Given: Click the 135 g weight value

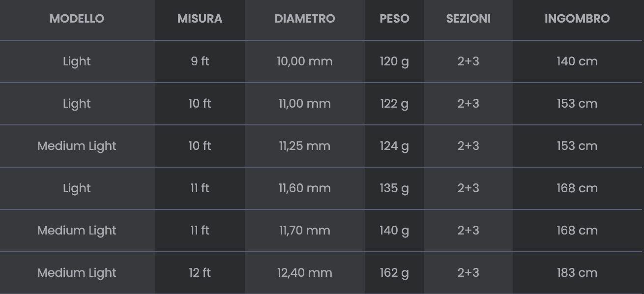Looking at the screenshot, I should click(394, 188).
